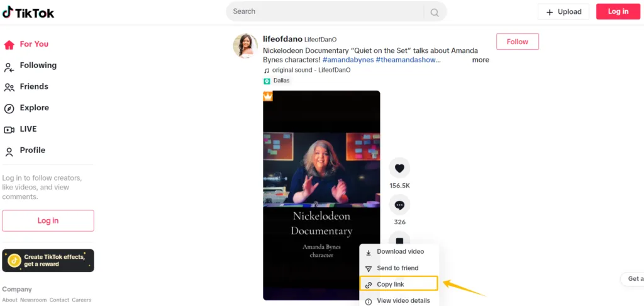This screenshot has height=306, width=644.
Task: Expand the caption with more
Action: click(480, 60)
